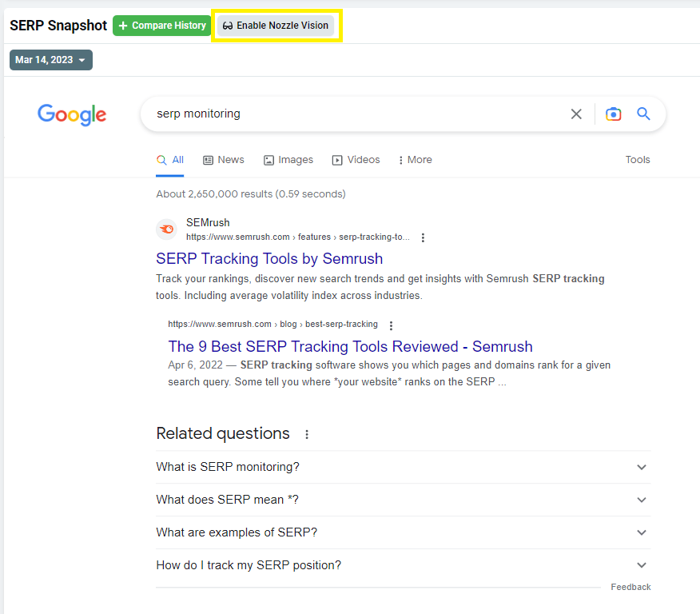Open options for semrush.com features result
This screenshot has height=614, width=700.
(423, 237)
